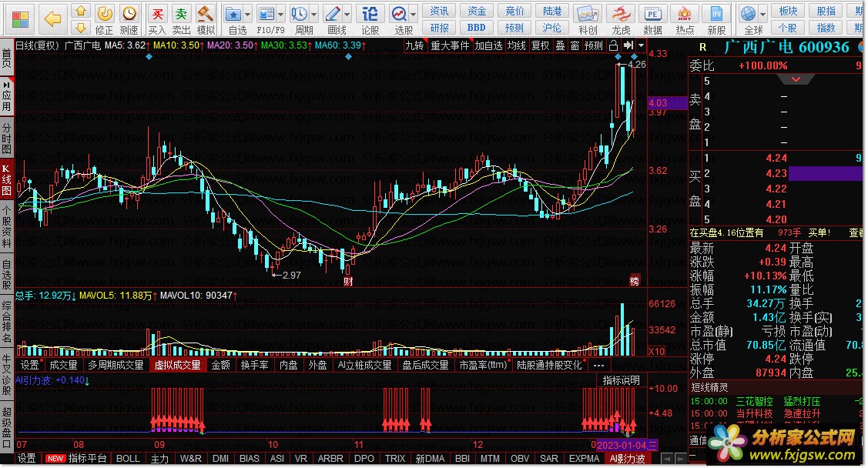Screen dimensions: 868x468
Task: Open the 热点 hot topics flame icon
Action: [x=685, y=14]
